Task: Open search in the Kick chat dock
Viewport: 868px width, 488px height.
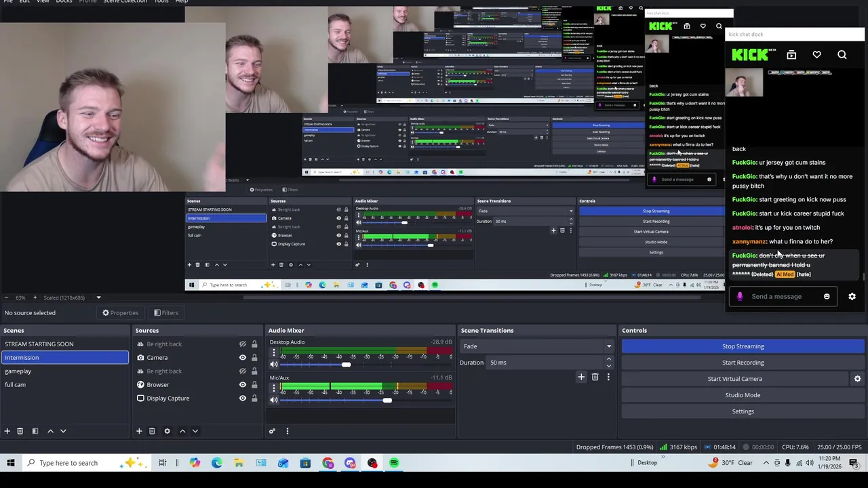Action: [842, 55]
